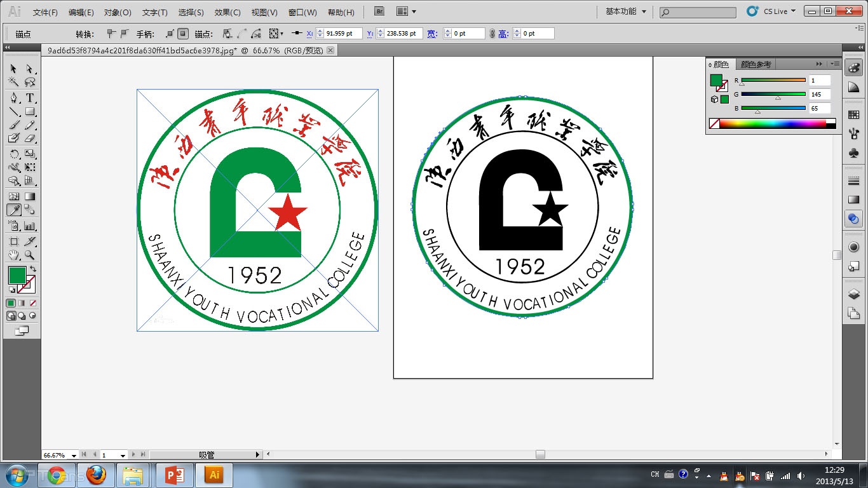Open the Layers panel icon
The height and width of the screenshot is (488, 868).
853,294
